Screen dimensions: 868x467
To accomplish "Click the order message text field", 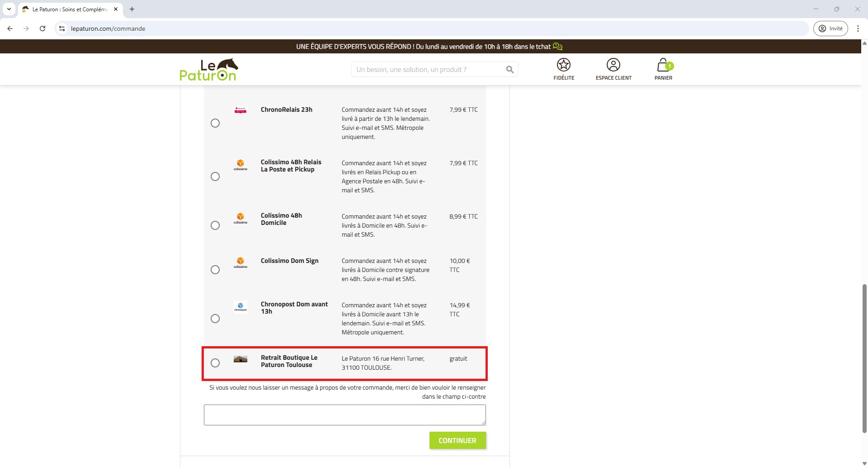I will (344, 415).
